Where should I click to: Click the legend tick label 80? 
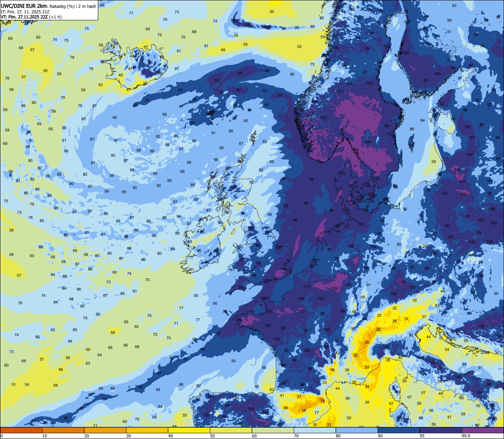(338, 436)
